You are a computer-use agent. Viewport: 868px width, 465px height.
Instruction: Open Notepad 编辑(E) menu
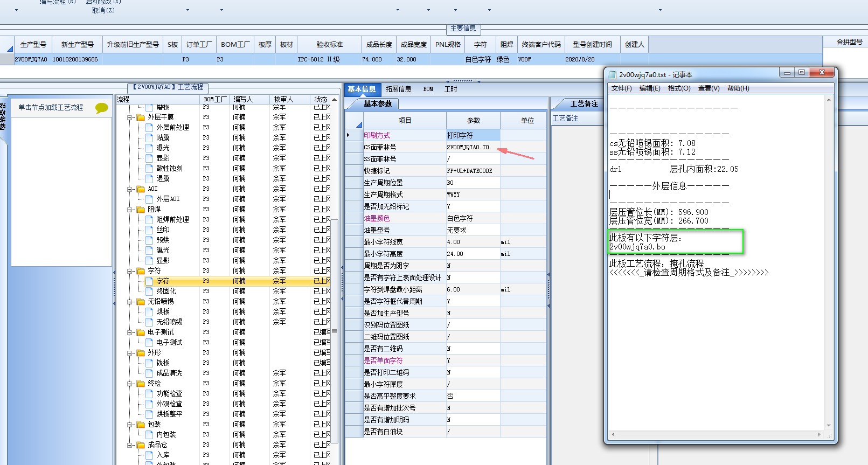(650, 88)
